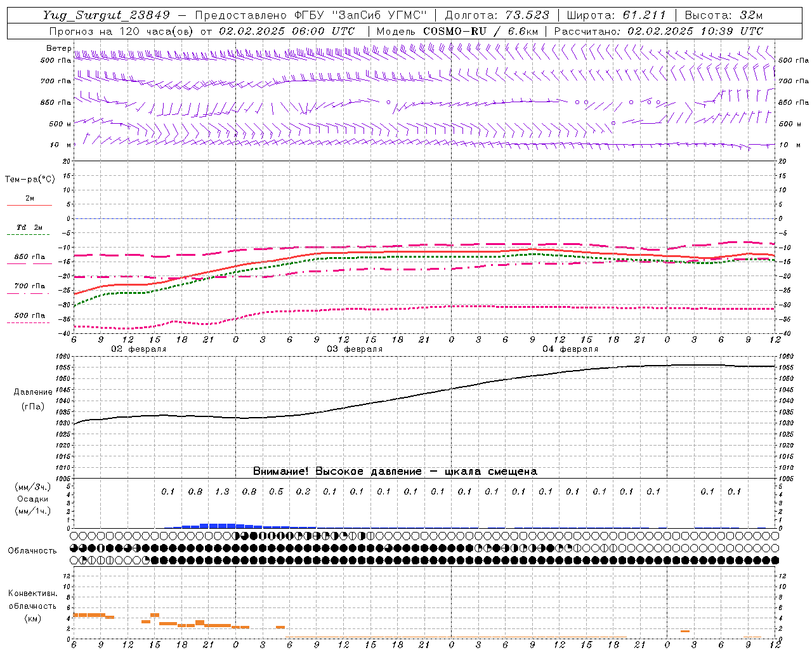Image resolution: width=812 pixels, height=650 pixels.
Task: Click the 1.3 precipitation value
Action: [x=222, y=491]
